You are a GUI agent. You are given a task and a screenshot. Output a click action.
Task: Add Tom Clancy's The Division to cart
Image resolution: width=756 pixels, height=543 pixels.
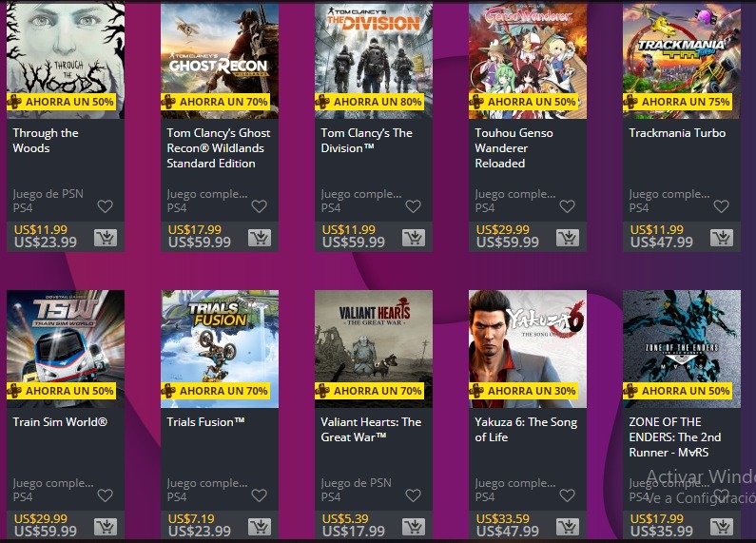(414, 237)
